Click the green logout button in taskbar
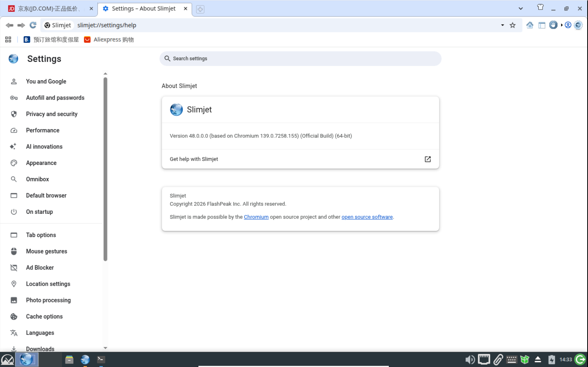This screenshot has height=367, width=588. point(580,360)
